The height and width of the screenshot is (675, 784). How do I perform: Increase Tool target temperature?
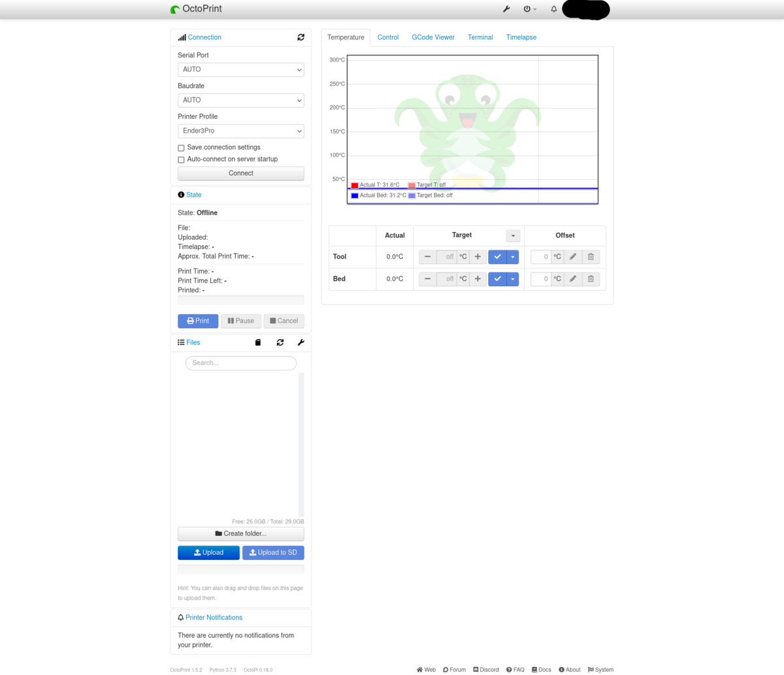(478, 257)
